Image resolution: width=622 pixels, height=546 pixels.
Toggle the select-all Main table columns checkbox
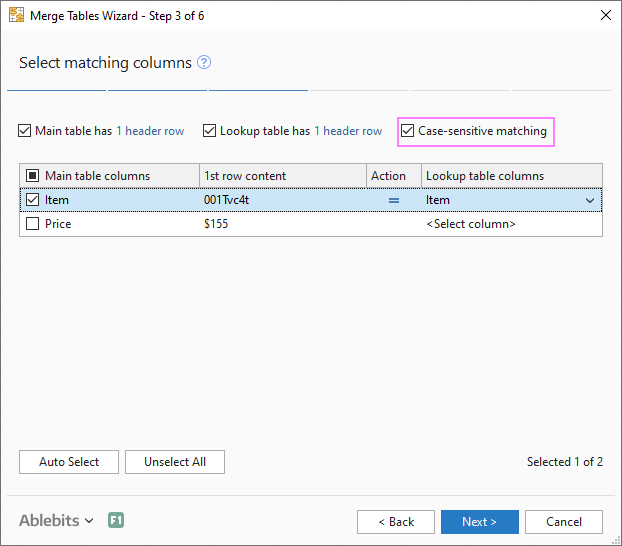click(32, 176)
